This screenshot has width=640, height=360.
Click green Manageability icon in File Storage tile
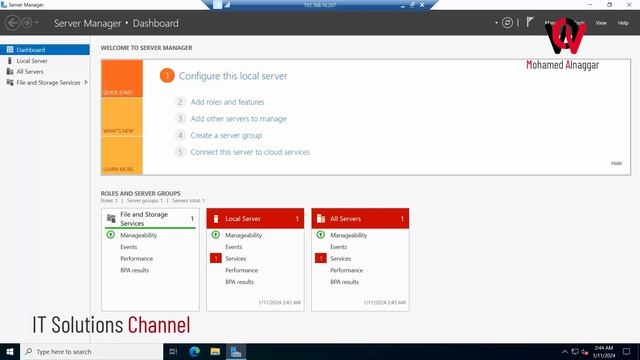coord(111,235)
